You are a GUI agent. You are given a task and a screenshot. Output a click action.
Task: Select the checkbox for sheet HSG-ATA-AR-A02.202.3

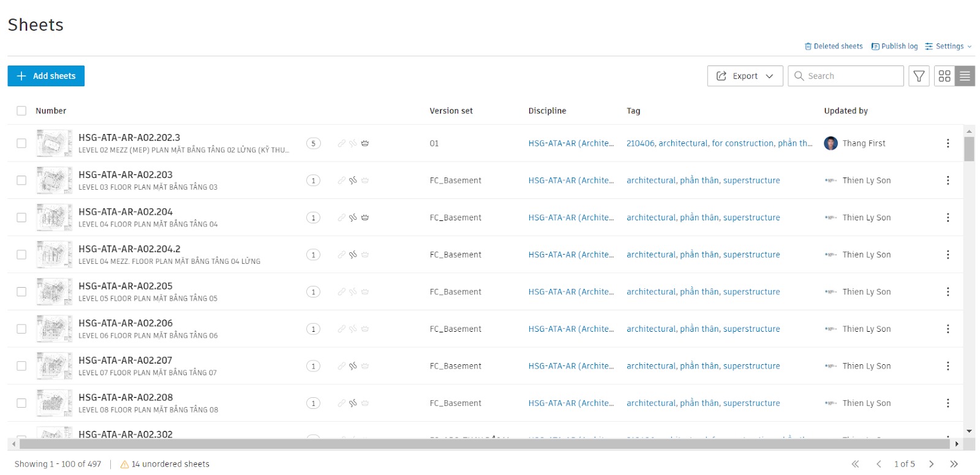(21, 143)
